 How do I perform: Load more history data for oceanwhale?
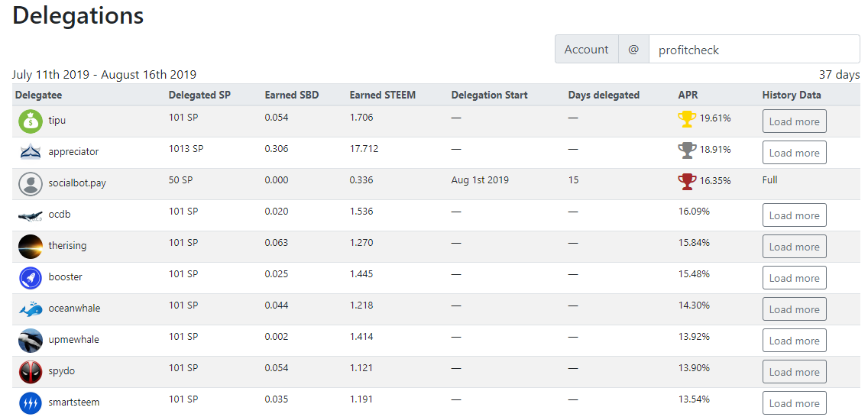795,309
